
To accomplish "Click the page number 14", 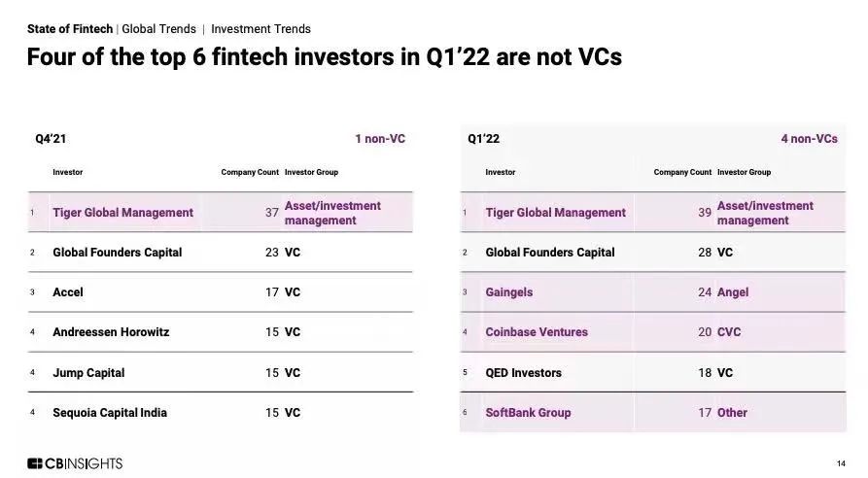I will [x=841, y=462].
